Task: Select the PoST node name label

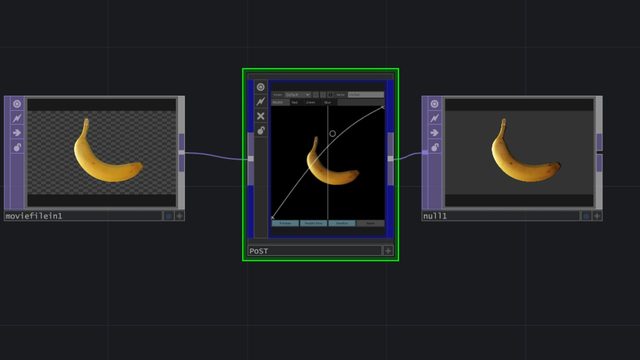Action: [259, 251]
